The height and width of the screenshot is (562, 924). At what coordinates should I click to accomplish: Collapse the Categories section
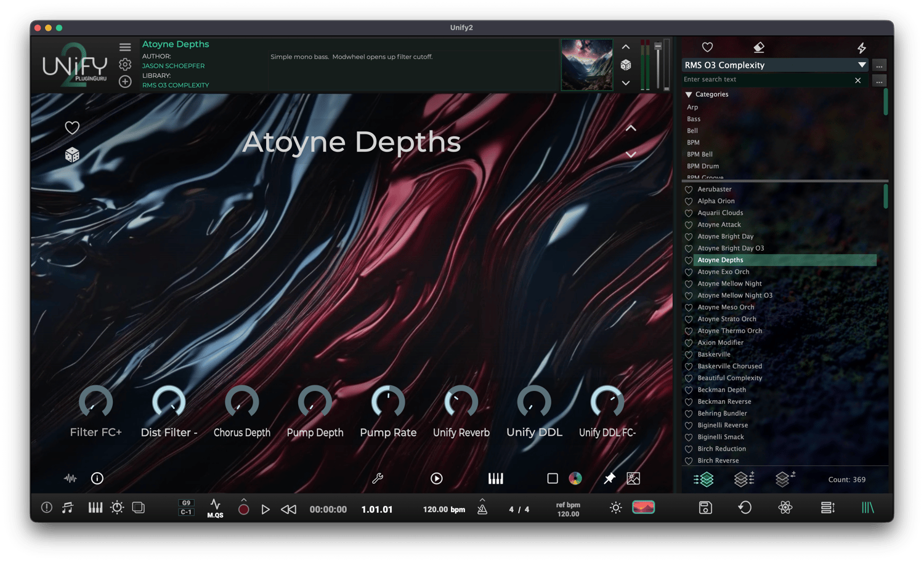pyautogui.click(x=689, y=95)
